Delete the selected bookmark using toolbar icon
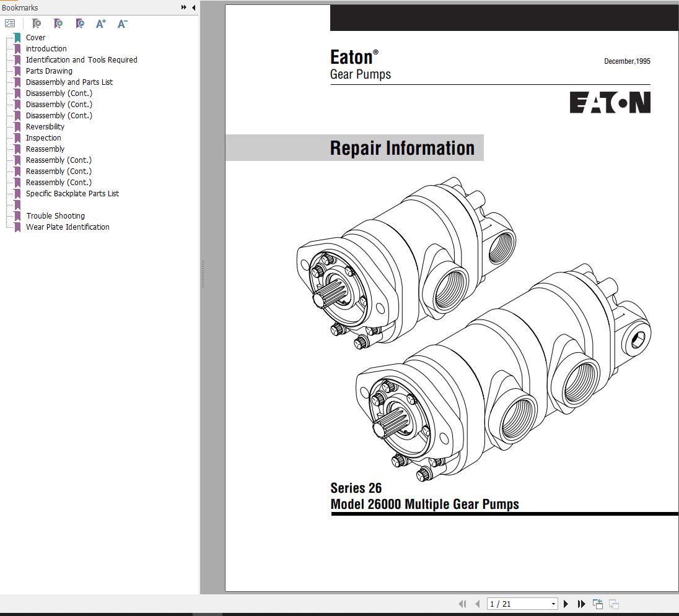Viewport: 679px width, 616px height. click(x=36, y=24)
